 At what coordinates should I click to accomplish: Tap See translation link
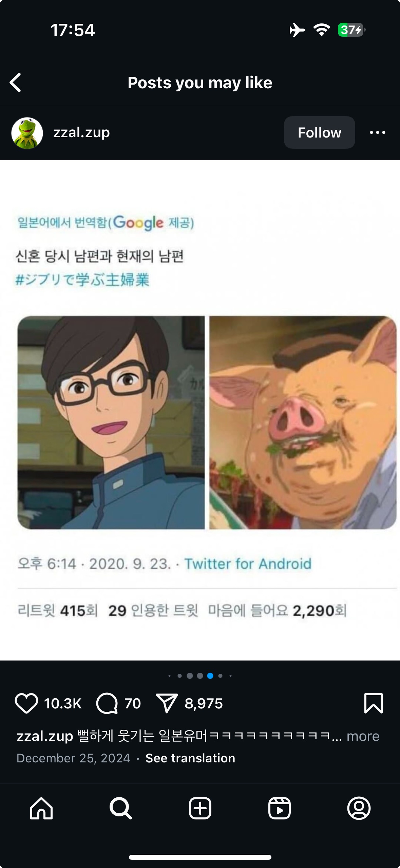(x=190, y=758)
